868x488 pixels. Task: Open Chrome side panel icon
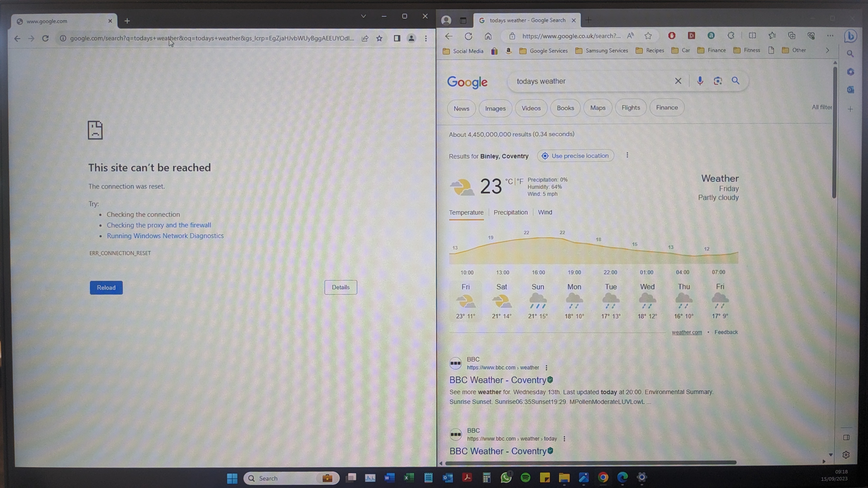397,38
